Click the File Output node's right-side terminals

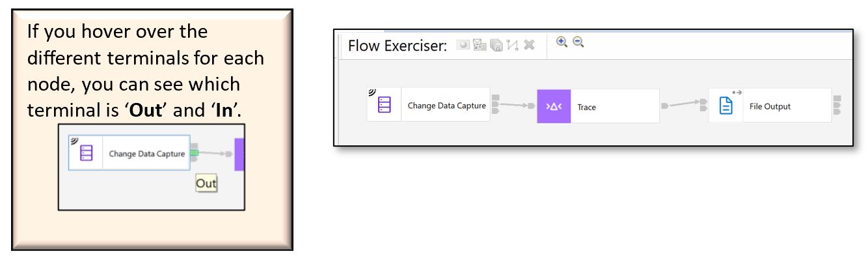tap(837, 105)
